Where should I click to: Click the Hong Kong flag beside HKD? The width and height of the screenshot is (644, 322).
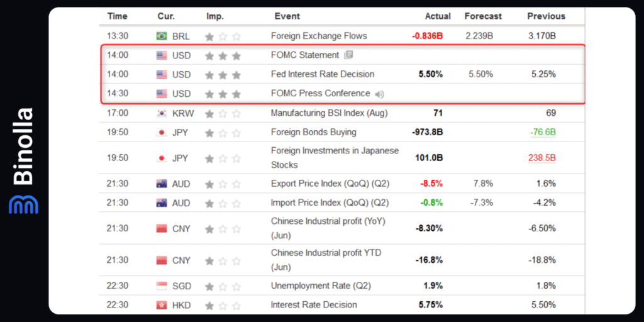point(162,305)
